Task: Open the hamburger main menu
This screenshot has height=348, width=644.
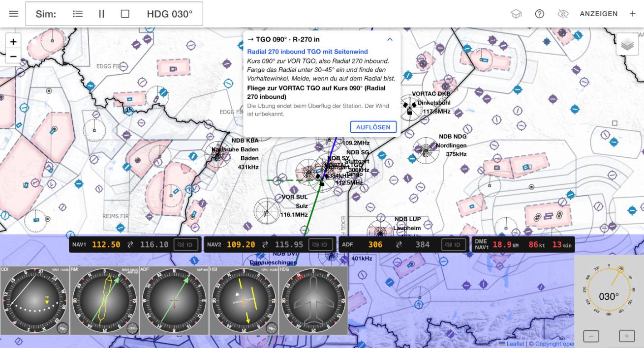Action: click(x=14, y=14)
